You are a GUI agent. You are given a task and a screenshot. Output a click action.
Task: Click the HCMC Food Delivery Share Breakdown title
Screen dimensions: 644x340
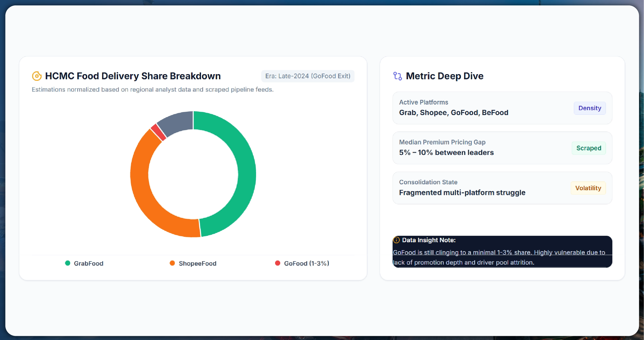tap(133, 76)
